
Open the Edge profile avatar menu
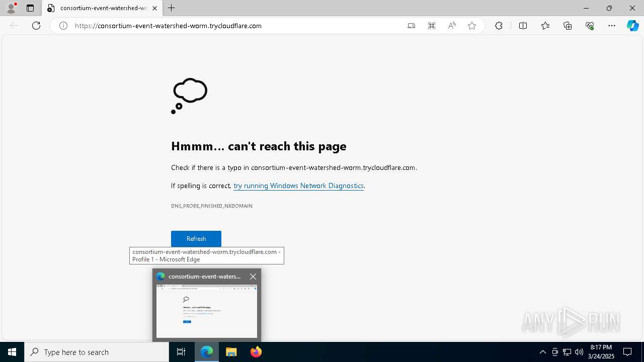tap(11, 8)
